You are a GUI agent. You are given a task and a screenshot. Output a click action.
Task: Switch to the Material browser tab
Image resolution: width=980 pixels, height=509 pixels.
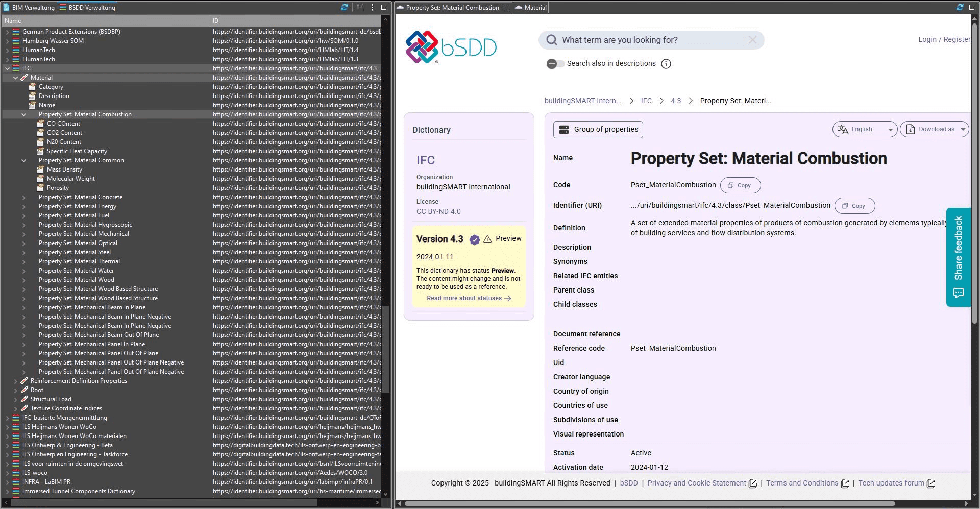531,7
